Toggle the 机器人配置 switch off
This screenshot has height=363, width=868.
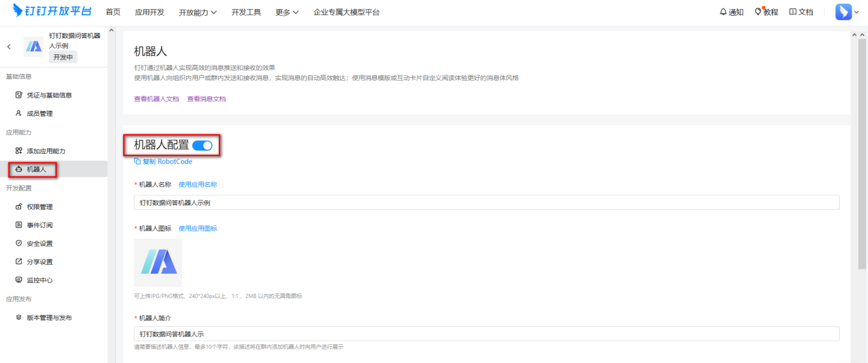(x=203, y=145)
